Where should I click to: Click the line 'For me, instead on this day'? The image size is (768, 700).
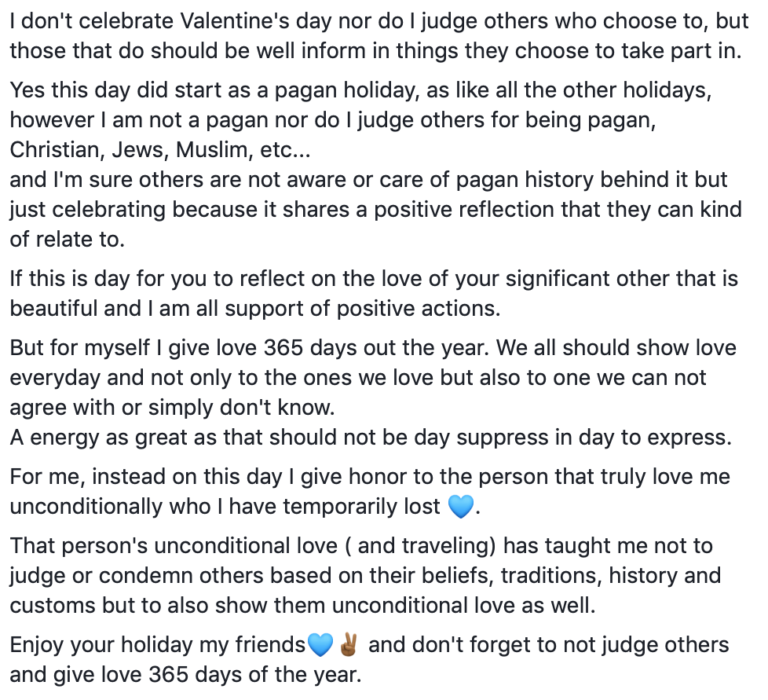(370, 477)
